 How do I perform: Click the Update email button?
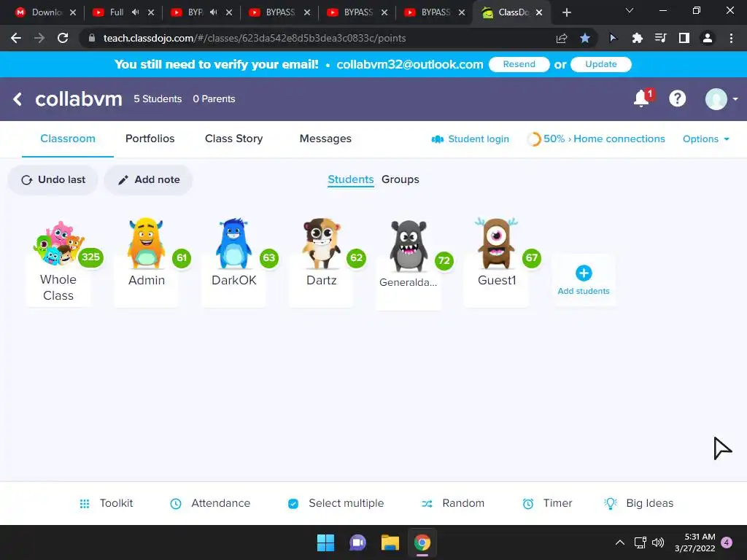pos(601,64)
